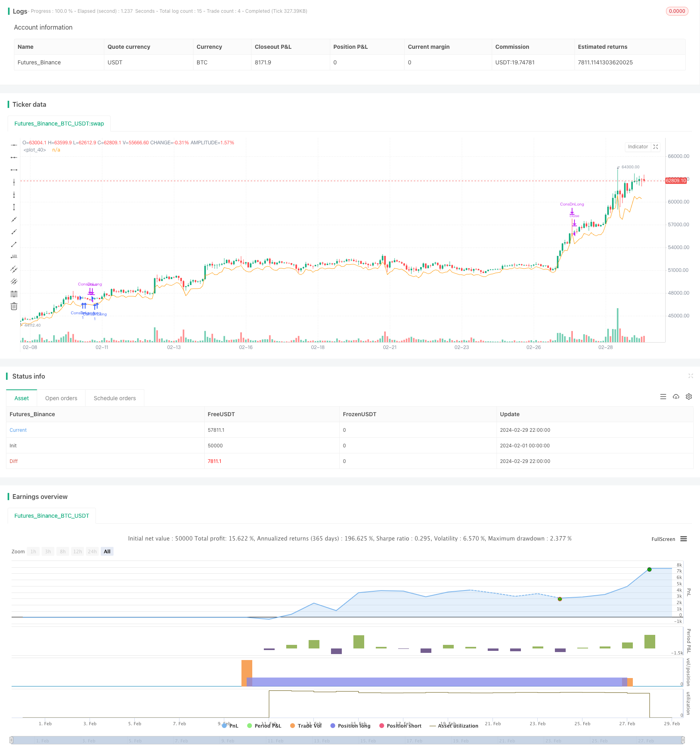Toggle the Position short series in legend

pos(400,726)
